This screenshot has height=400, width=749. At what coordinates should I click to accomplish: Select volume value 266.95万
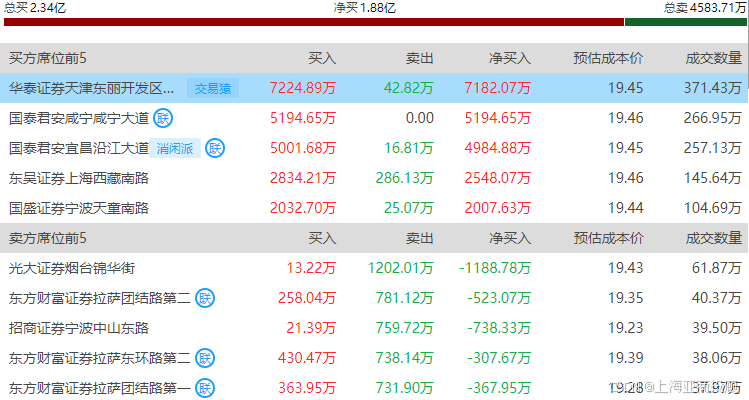tap(712, 118)
